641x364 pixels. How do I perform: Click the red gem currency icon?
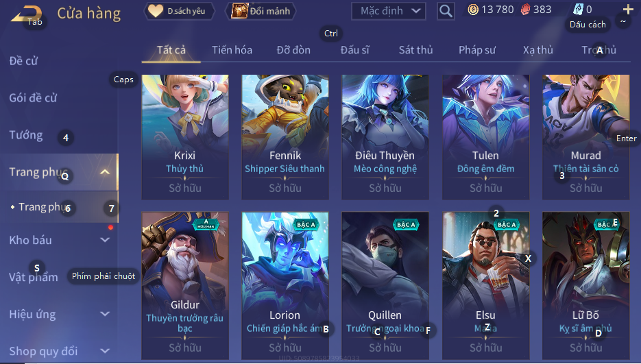[525, 10]
